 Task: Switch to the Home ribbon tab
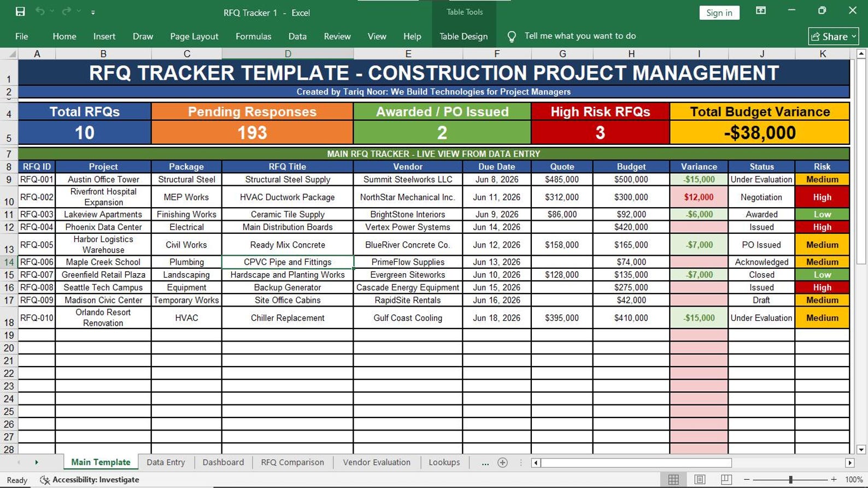pyautogui.click(x=64, y=36)
